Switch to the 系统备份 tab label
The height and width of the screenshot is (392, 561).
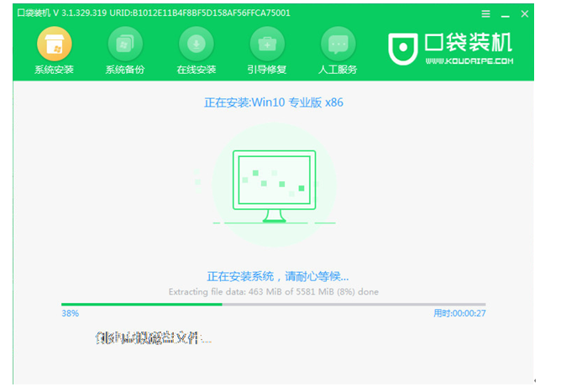tap(126, 70)
